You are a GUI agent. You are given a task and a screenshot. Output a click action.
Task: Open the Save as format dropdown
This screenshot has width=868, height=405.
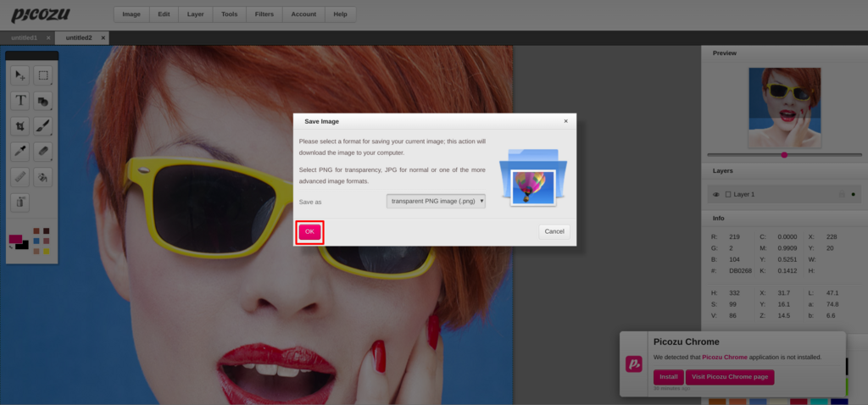(436, 202)
